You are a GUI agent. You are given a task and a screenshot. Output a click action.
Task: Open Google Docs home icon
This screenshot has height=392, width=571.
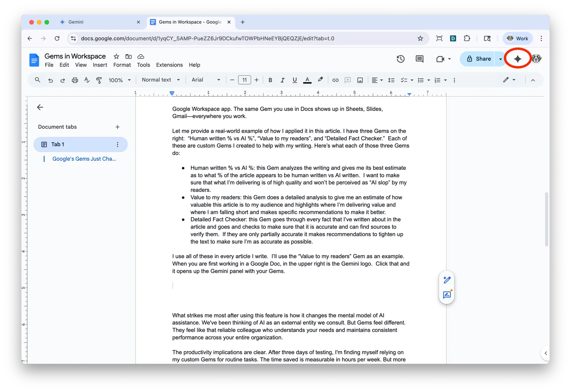[x=34, y=60]
